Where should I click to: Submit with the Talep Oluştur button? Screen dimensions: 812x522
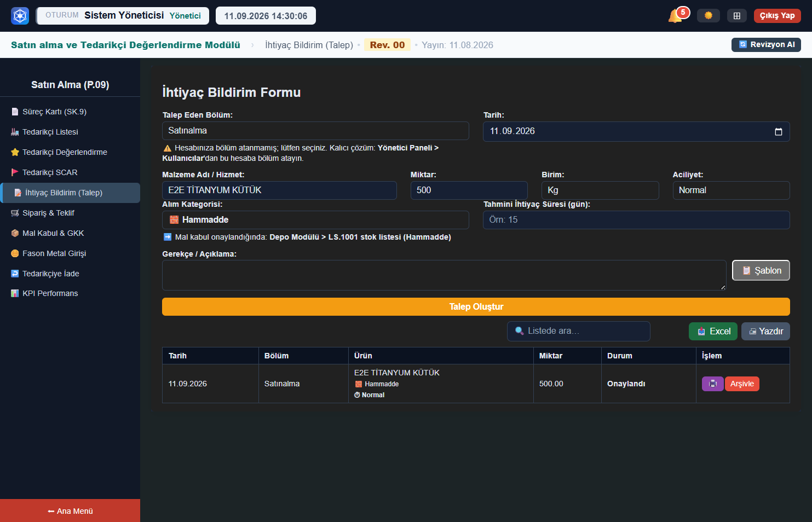click(x=476, y=306)
